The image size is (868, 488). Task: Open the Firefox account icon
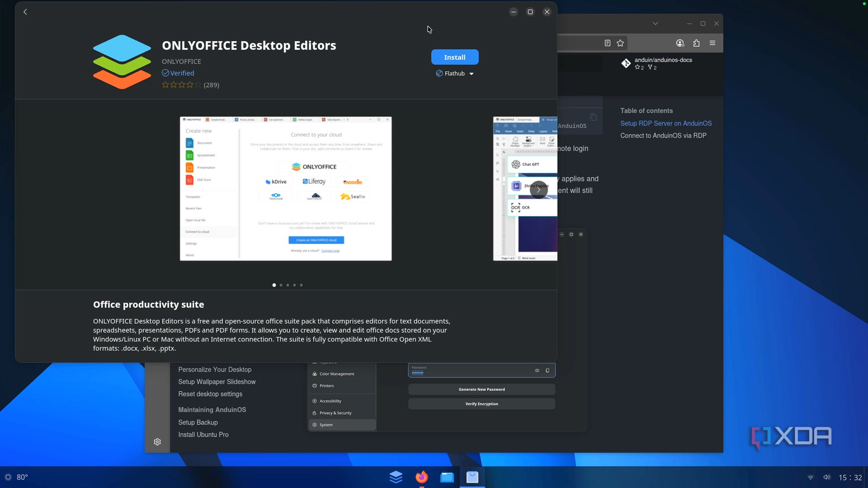pyautogui.click(x=681, y=43)
